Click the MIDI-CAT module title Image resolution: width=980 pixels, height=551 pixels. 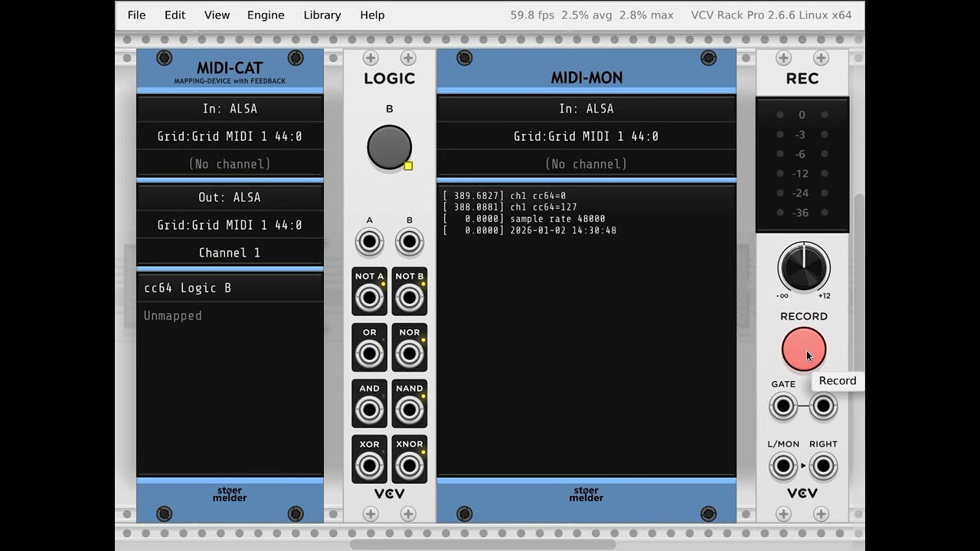pos(230,68)
